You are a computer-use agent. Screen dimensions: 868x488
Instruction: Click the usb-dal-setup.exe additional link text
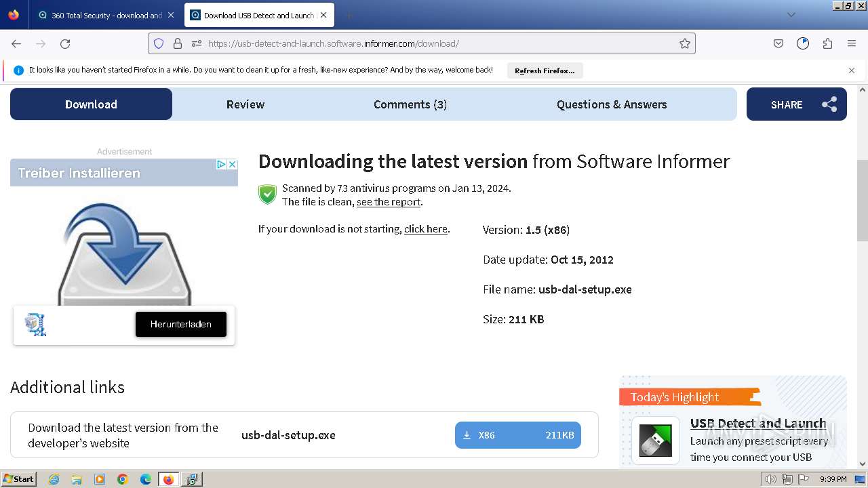coord(288,435)
